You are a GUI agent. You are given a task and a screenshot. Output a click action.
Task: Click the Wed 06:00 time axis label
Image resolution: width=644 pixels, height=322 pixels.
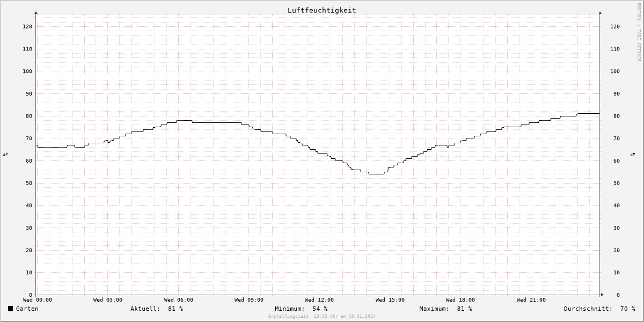point(179,300)
